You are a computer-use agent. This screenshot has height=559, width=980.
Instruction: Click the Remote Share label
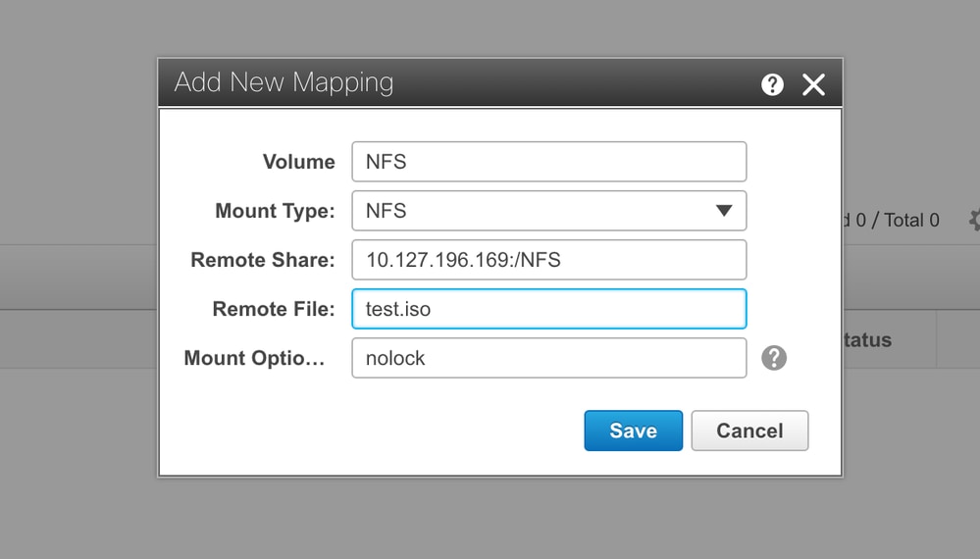point(263,260)
